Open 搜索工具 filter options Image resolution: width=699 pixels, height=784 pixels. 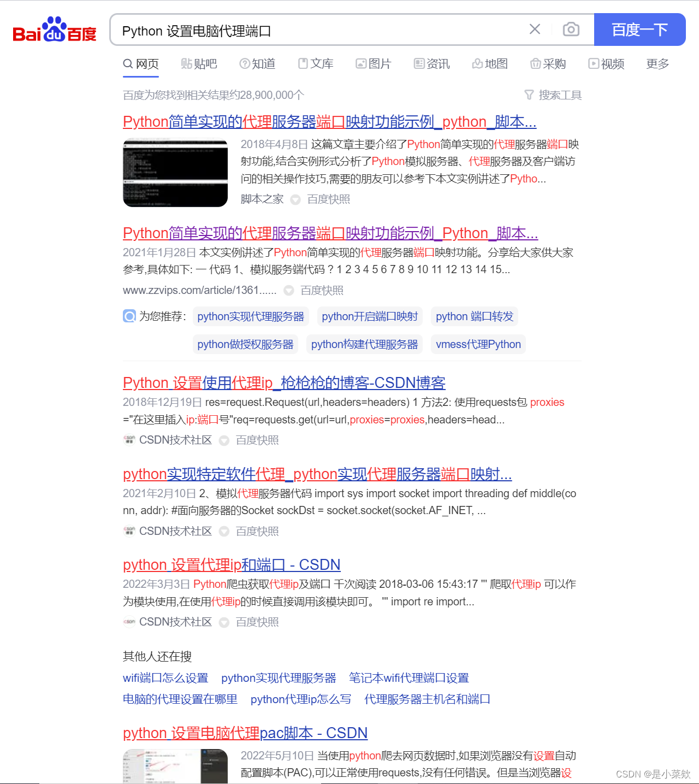coord(553,95)
